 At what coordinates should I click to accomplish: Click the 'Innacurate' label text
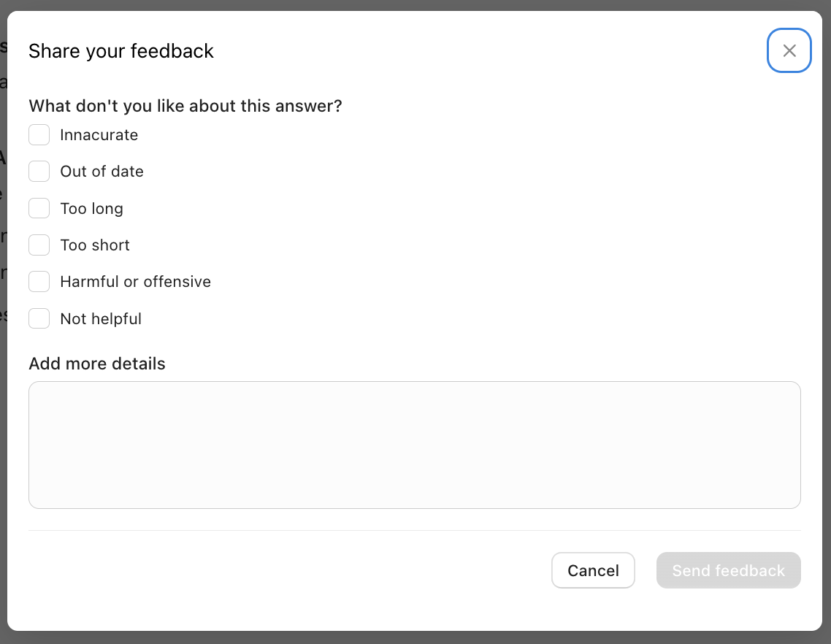coord(99,135)
